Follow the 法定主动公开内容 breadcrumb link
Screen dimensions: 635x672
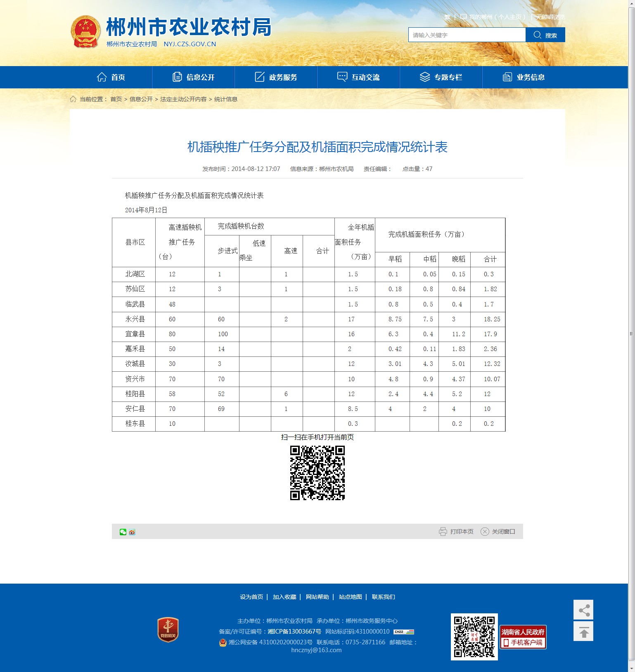[x=183, y=99]
